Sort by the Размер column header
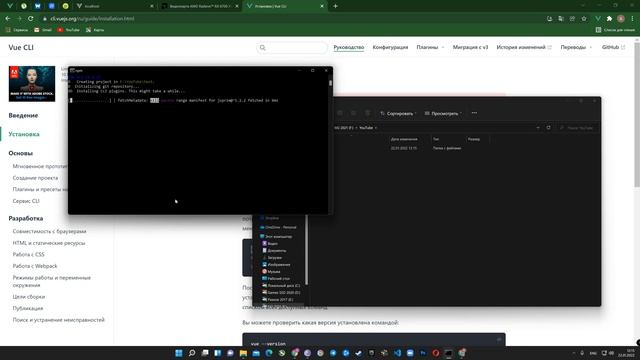 [474, 139]
